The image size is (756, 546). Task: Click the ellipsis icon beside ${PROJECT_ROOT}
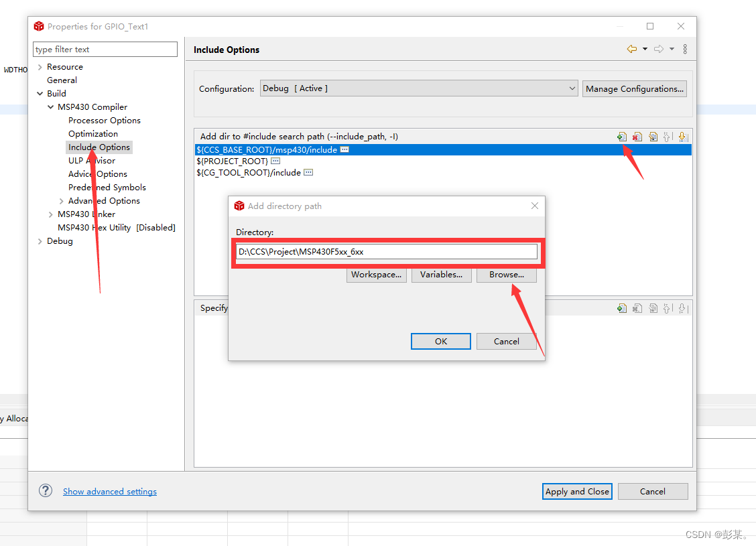coord(275,161)
